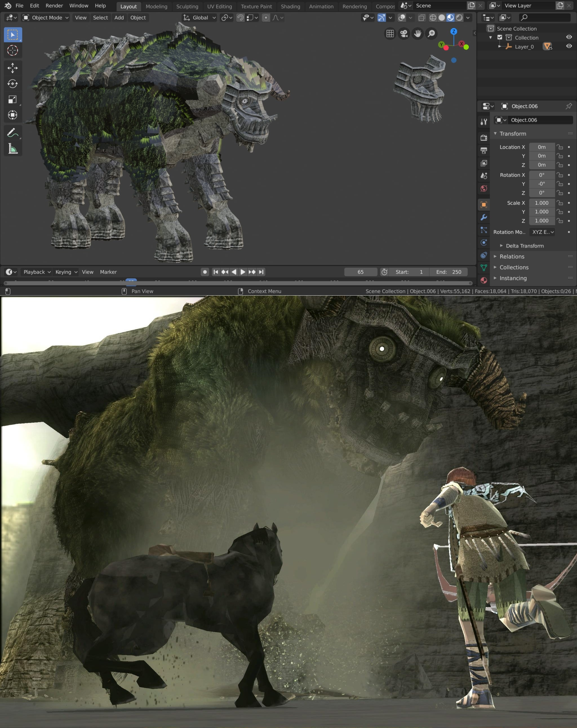Toggle the viewport gizmo display
577x728 pixels.
[381, 18]
